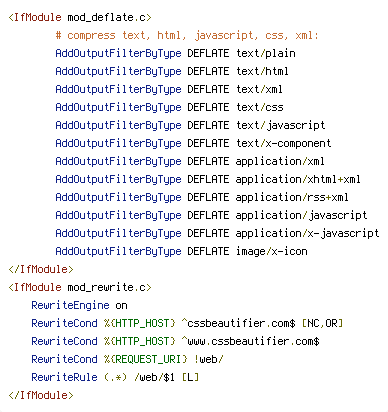Click %{HTTP_HOST} on the www.cssbeautifier.com line
The height and width of the screenshot is (412, 388).
[x=140, y=341]
